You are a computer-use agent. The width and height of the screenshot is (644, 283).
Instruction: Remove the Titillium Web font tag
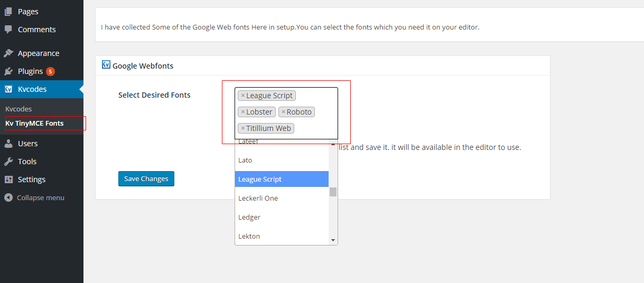[243, 128]
